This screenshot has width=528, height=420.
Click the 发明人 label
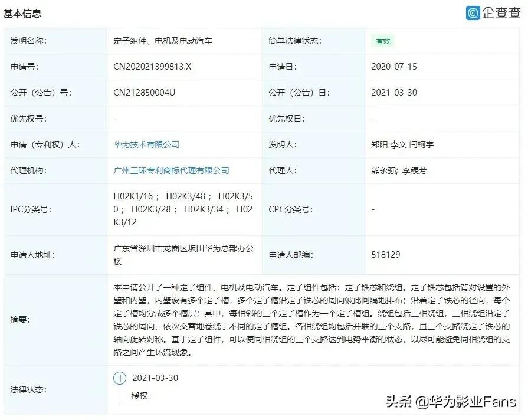pos(283,145)
